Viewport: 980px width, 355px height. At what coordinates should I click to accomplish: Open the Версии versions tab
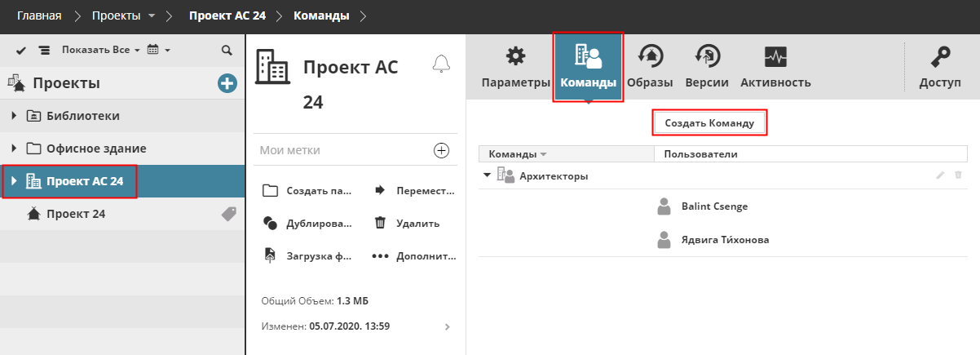pos(706,67)
